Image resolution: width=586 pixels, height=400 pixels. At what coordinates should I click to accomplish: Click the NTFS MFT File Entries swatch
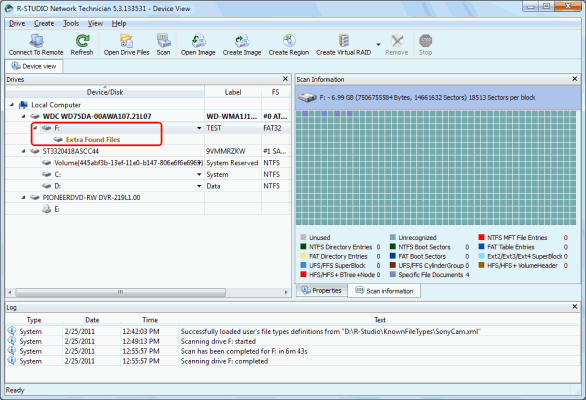tap(481, 237)
